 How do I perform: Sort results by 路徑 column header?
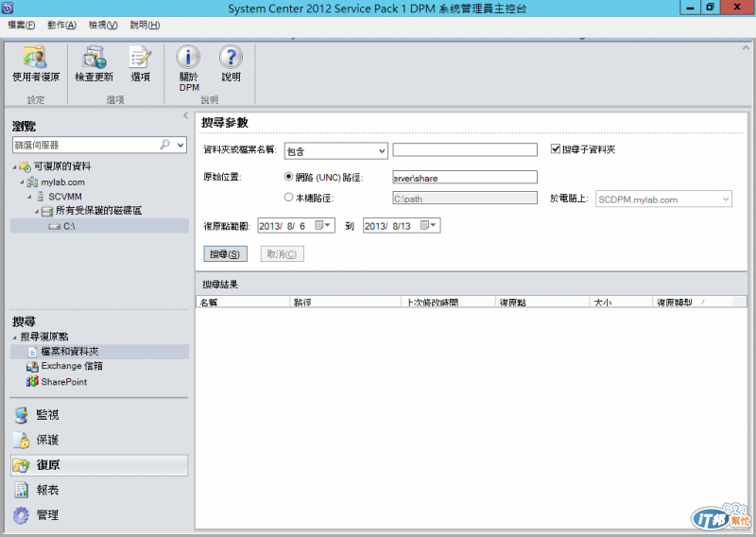(x=345, y=302)
